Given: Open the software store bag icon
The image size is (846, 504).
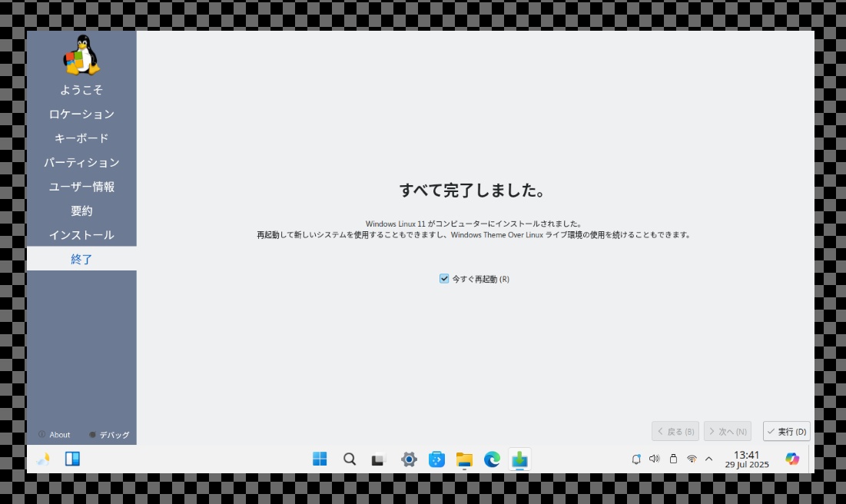Looking at the screenshot, I should point(436,459).
